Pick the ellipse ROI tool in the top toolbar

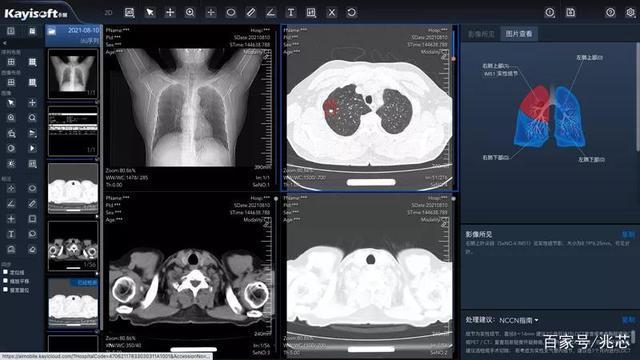click(x=231, y=13)
